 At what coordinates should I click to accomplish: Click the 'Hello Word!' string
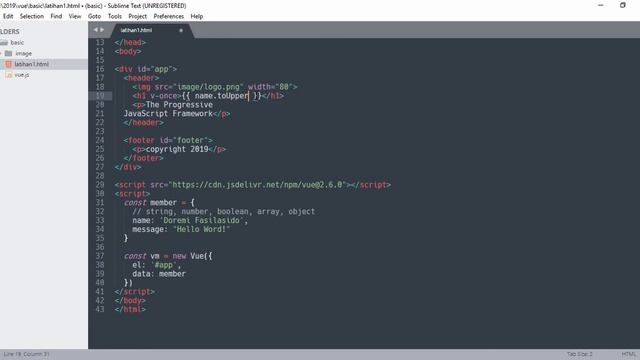201,229
